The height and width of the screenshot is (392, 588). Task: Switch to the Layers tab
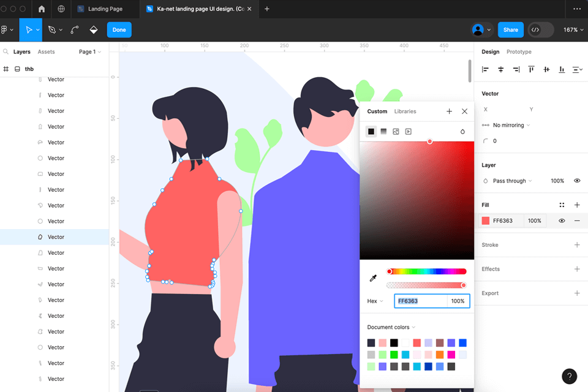tap(22, 52)
